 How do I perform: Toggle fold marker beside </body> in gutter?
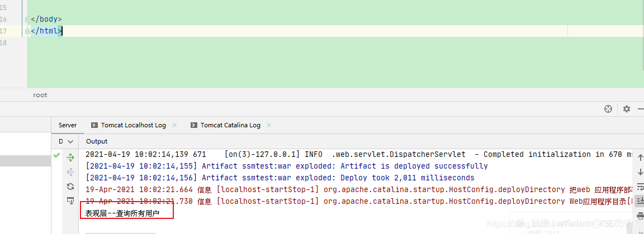tap(27, 20)
